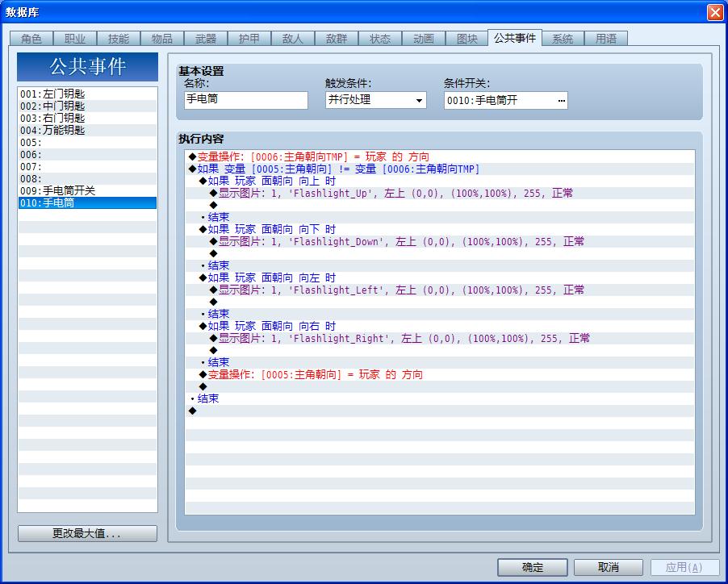The image size is (728, 584).
Task: Switch to the 敌人 tab
Action: click(293, 39)
